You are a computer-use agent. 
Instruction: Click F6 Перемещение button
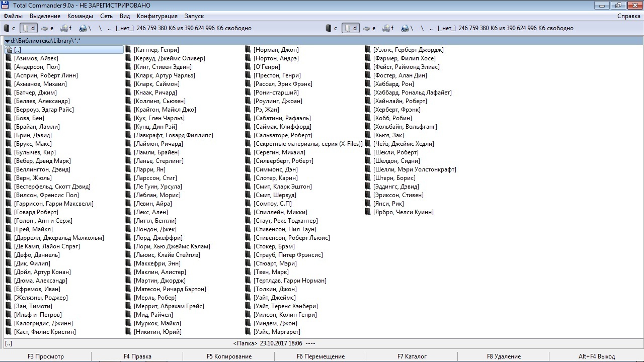pyautogui.click(x=320, y=356)
